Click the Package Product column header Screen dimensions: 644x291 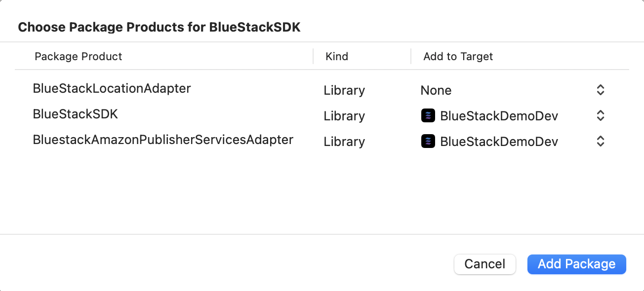78,56
